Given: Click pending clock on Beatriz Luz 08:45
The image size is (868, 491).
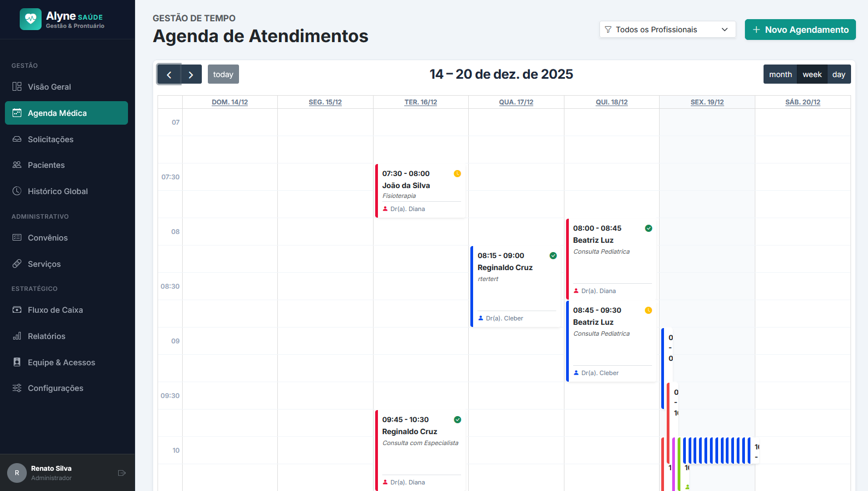Looking at the screenshot, I should click(649, 310).
